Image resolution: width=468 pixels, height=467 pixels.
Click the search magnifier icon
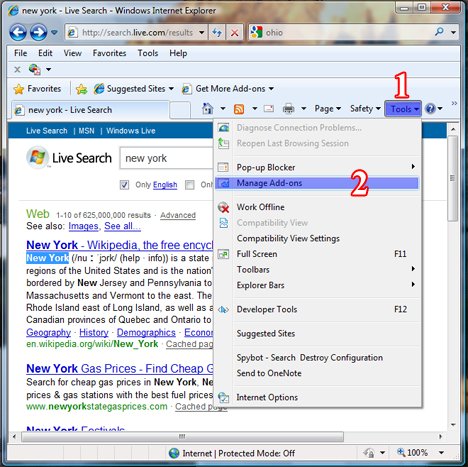tap(440, 32)
